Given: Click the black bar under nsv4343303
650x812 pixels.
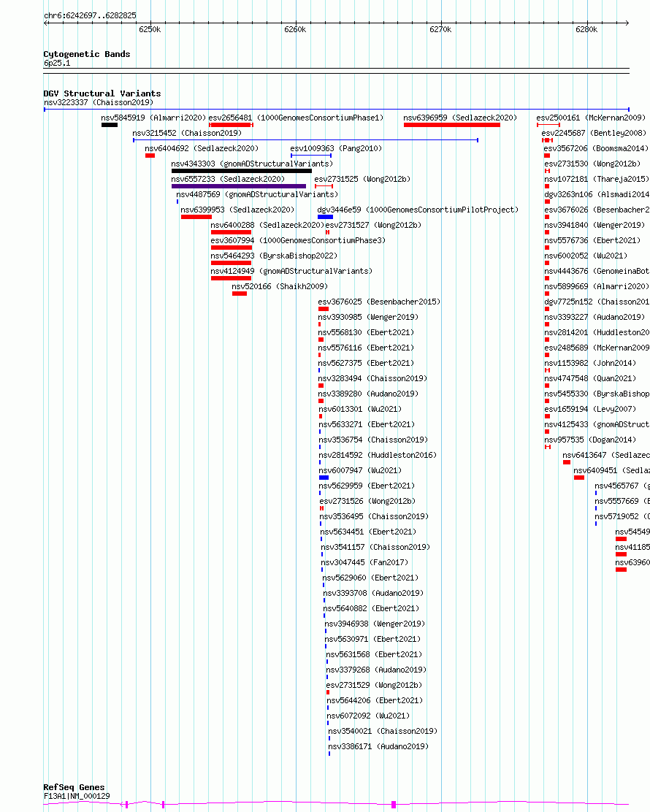Looking at the screenshot, I should (x=241, y=171).
